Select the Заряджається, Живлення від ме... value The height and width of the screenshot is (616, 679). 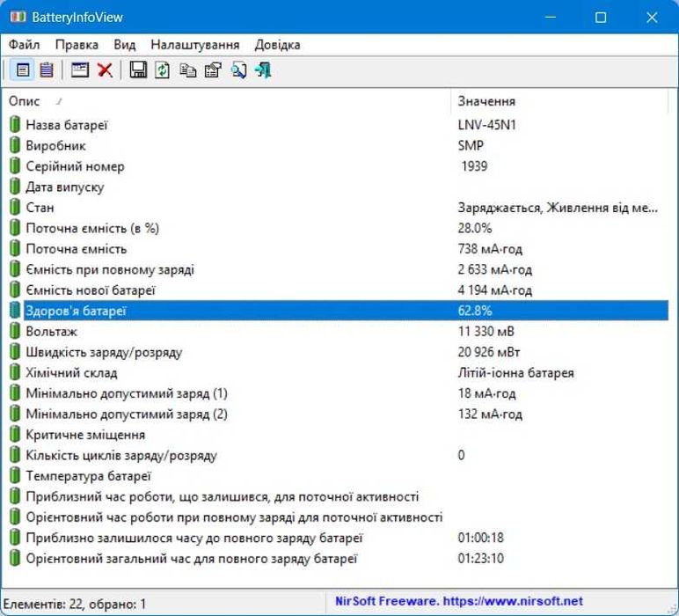558,208
